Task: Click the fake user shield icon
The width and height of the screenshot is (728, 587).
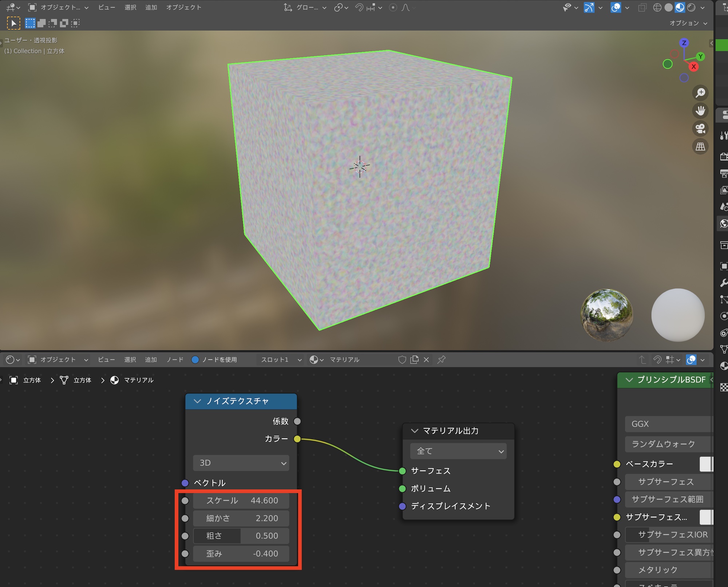Action: pos(402,360)
